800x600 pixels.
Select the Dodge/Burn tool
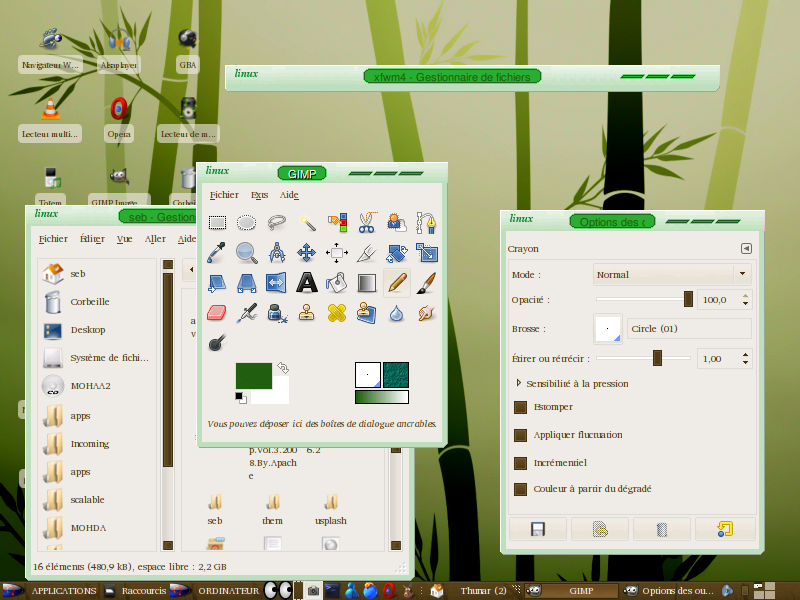pos(217,342)
